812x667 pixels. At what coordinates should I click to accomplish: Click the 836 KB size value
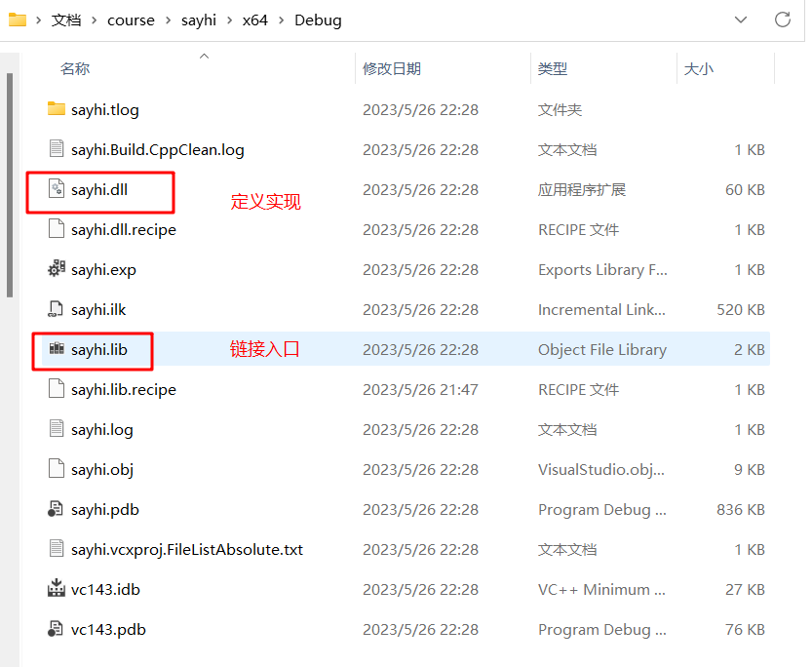(x=741, y=510)
